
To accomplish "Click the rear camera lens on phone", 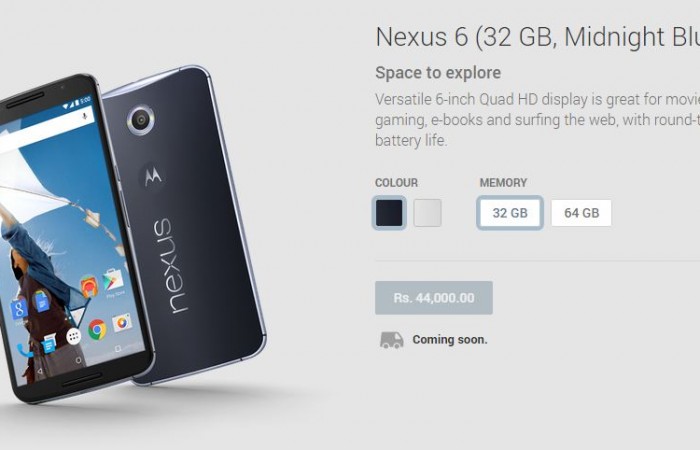I will [141, 120].
